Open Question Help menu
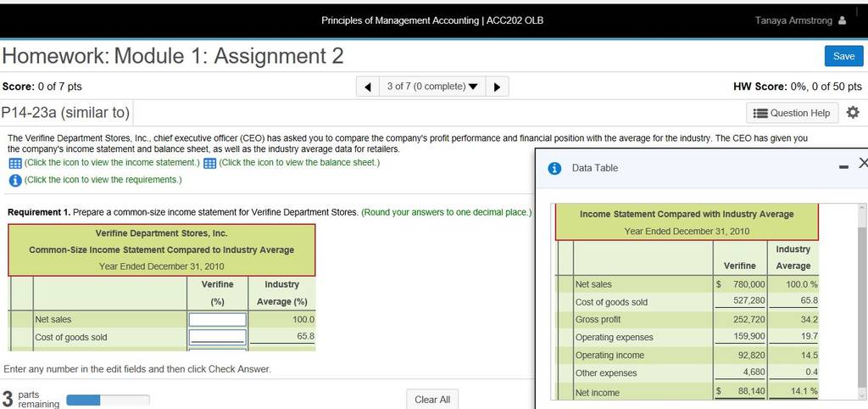Screen dimensions: 868x409 tap(793, 113)
